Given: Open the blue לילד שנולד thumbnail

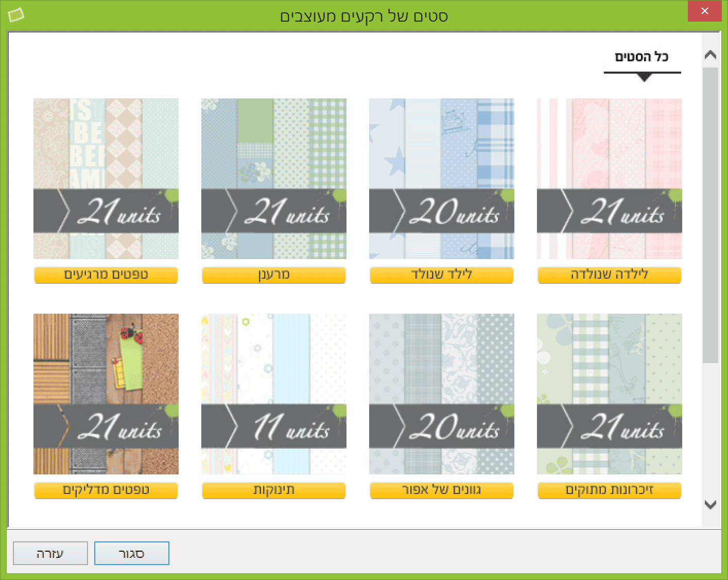Looking at the screenshot, I should tap(442, 178).
